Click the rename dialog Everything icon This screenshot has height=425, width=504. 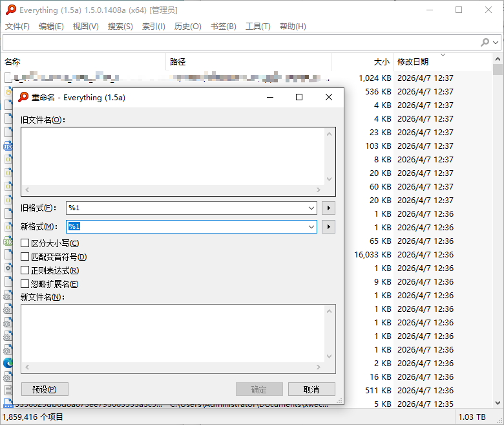tap(23, 97)
